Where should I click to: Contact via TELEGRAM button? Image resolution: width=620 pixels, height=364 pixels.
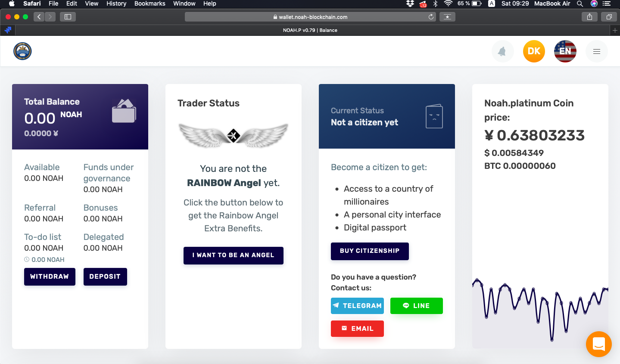(357, 306)
